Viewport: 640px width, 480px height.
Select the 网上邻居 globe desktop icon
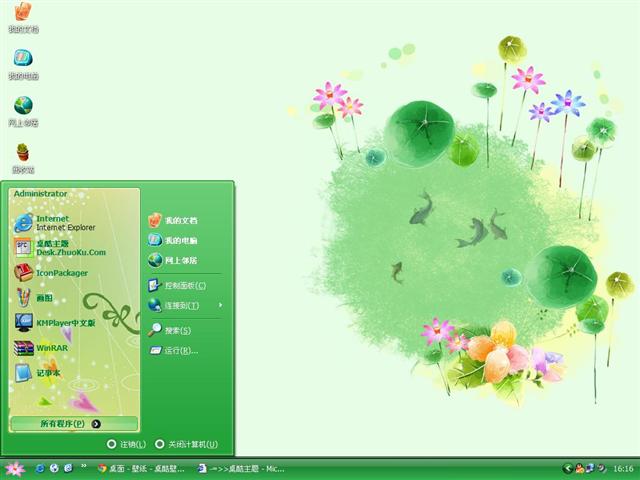[23, 111]
